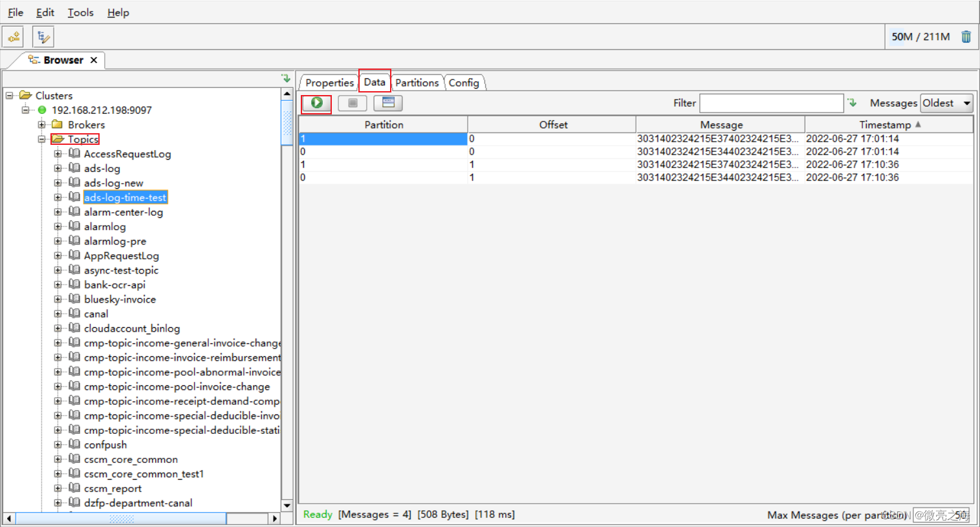The height and width of the screenshot is (527, 980).
Task: Click the trash garbage-collect memory icon
Action: point(966,37)
